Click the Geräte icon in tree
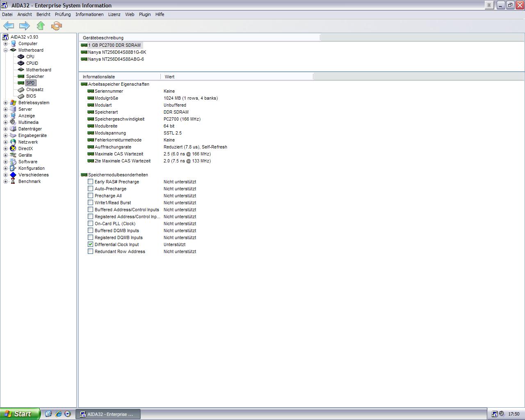The image size is (525, 420). pos(13,155)
